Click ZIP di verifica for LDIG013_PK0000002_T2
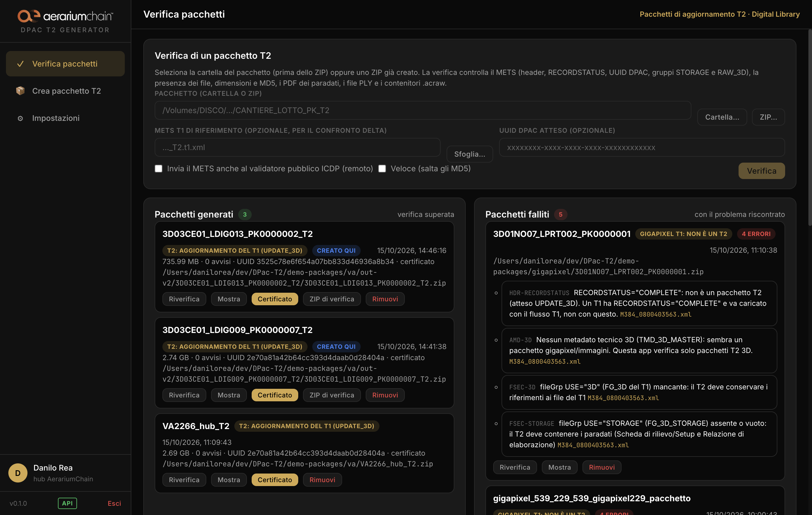This screenshot has height=515, width=812. point(332,299)
